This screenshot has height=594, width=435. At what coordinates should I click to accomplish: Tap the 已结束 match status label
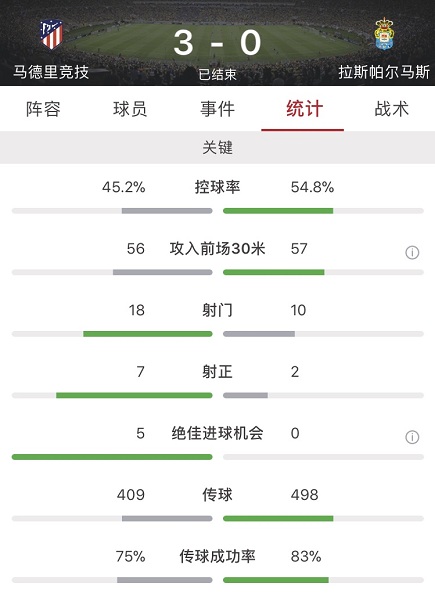coord(218,74)
